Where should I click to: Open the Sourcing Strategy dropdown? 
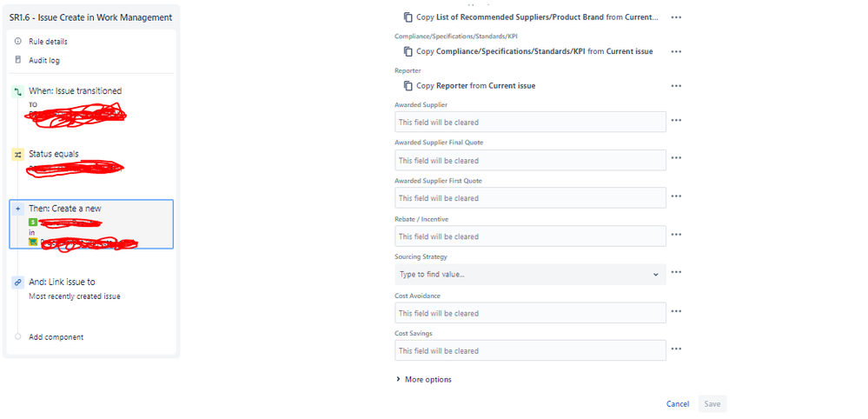(530, 275)
